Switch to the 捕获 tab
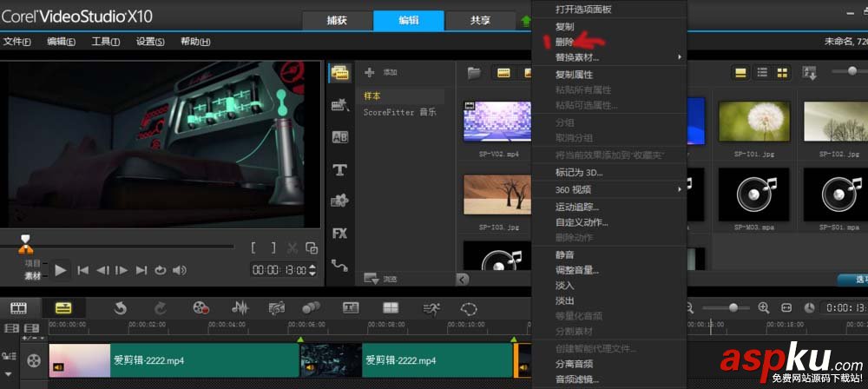Image resolution: width=868 pixels, height=389 pixels. 337,21
